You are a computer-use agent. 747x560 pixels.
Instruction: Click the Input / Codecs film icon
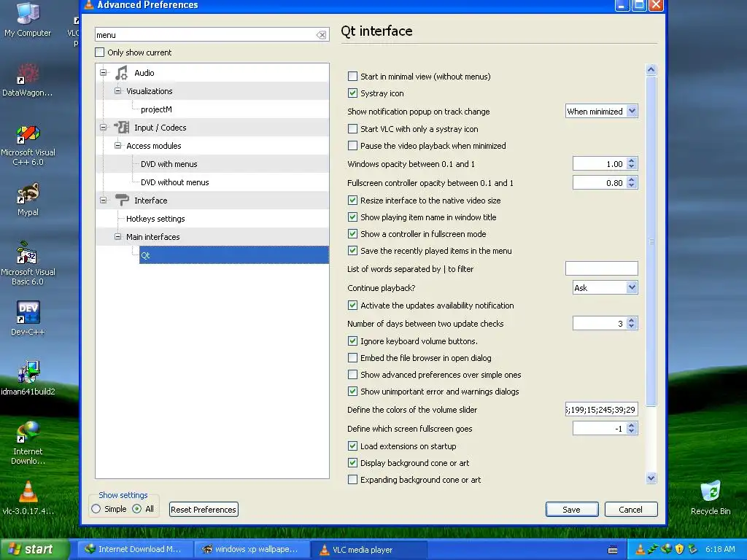click(122, 127)
